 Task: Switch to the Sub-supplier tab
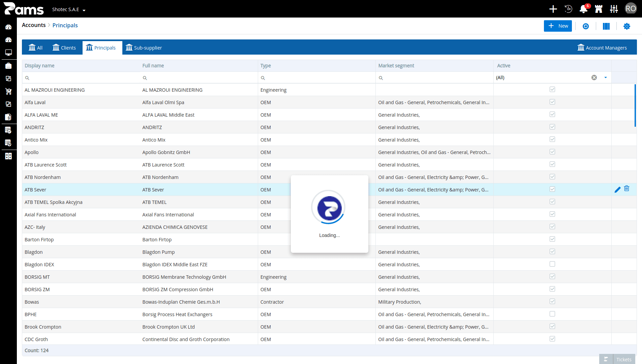pos(144,48)
